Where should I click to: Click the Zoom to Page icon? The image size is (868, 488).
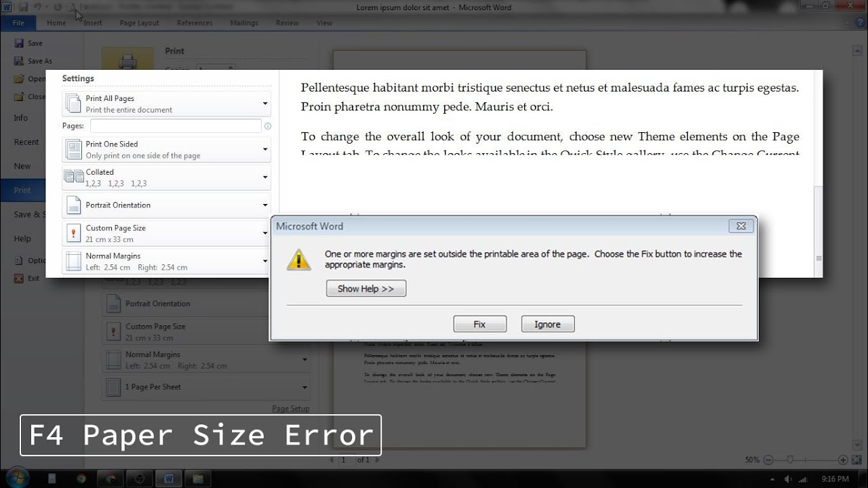pos(857,460)
